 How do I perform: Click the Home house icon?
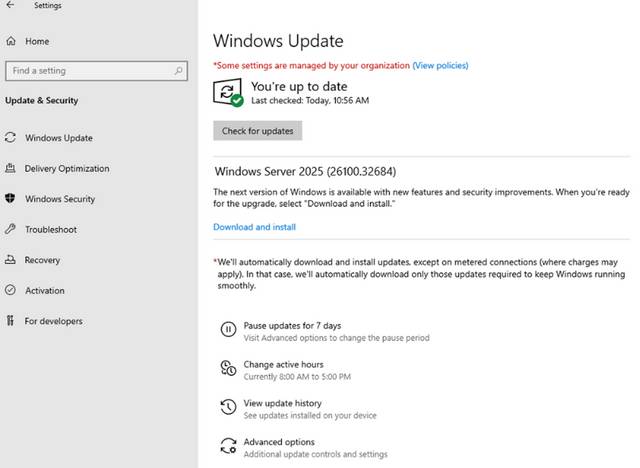click(11, 41)
